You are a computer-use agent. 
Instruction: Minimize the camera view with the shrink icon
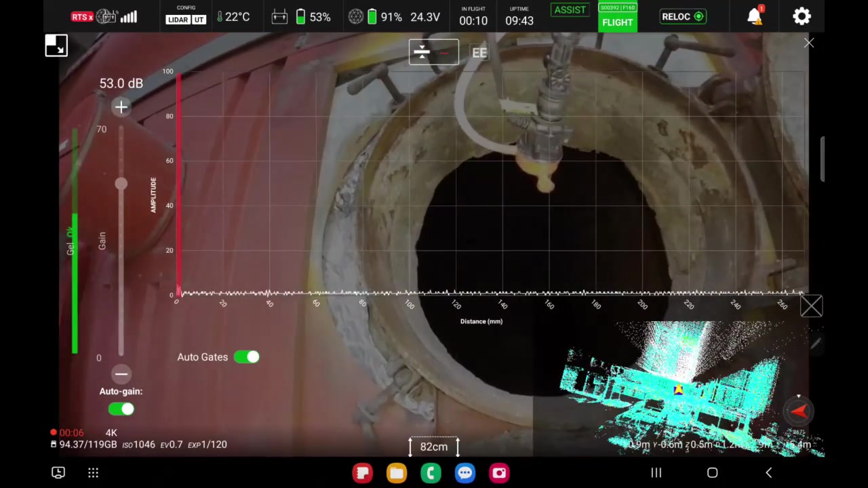[x=56, y=45]
